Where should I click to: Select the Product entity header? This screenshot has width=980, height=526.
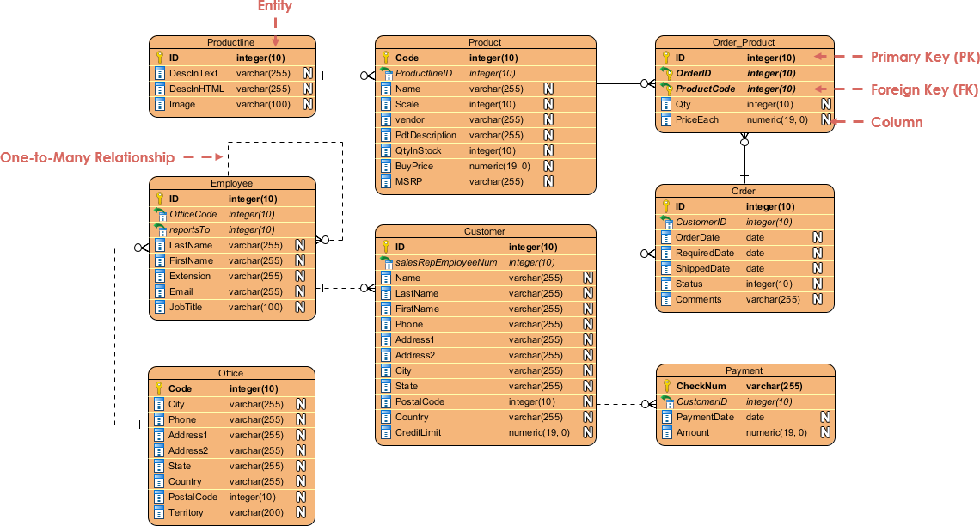click(485, 42)
